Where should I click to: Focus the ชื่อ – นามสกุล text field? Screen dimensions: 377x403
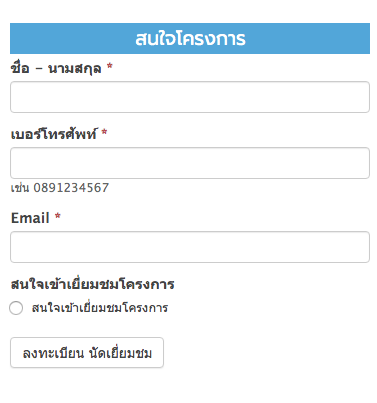190,97
